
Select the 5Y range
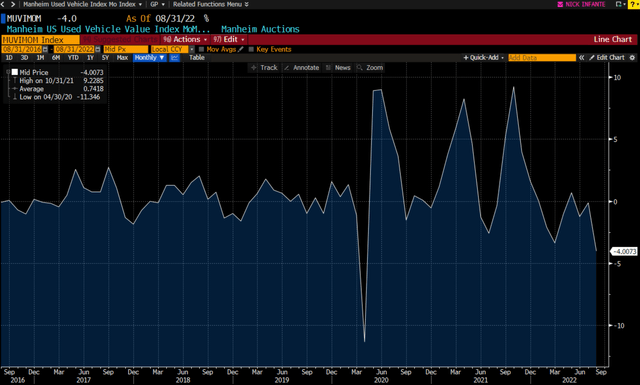tap(105, 58)
